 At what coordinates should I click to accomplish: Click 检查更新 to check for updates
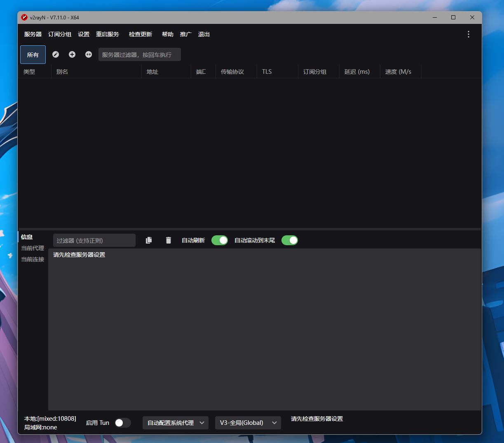(x=141, y=34)
